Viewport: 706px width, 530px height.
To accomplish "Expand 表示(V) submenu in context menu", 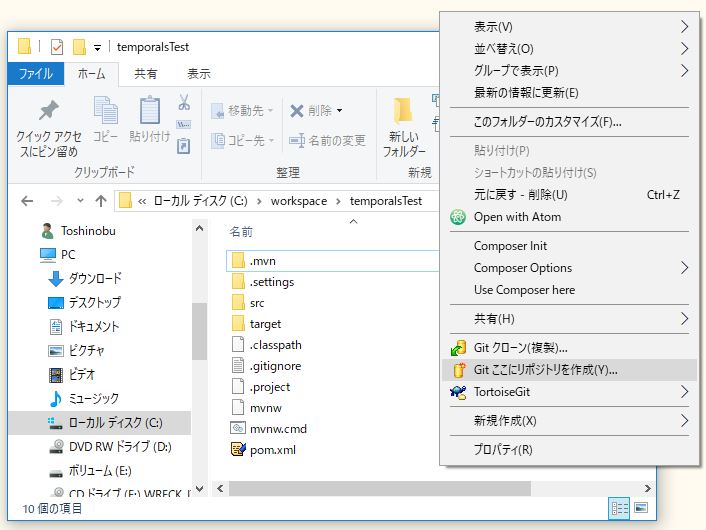I will (x=570, y=27).
